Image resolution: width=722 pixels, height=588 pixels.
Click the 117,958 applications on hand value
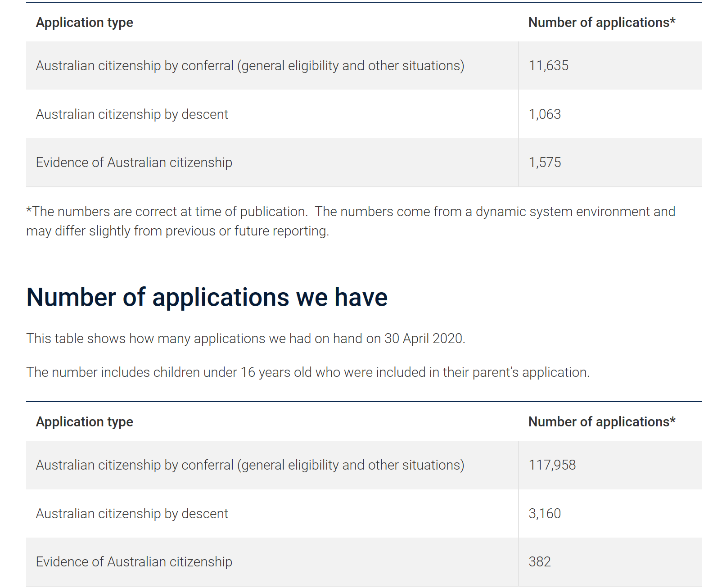[x=552, y=465]
